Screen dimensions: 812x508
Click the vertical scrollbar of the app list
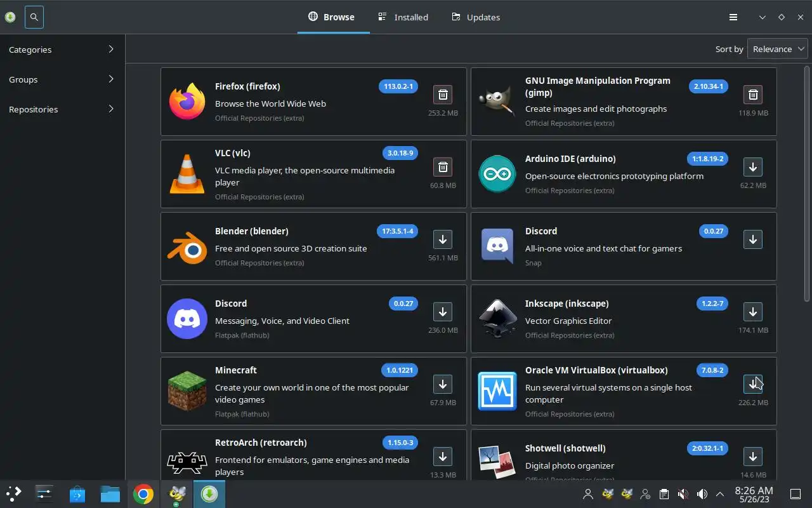tap(807, 184)
